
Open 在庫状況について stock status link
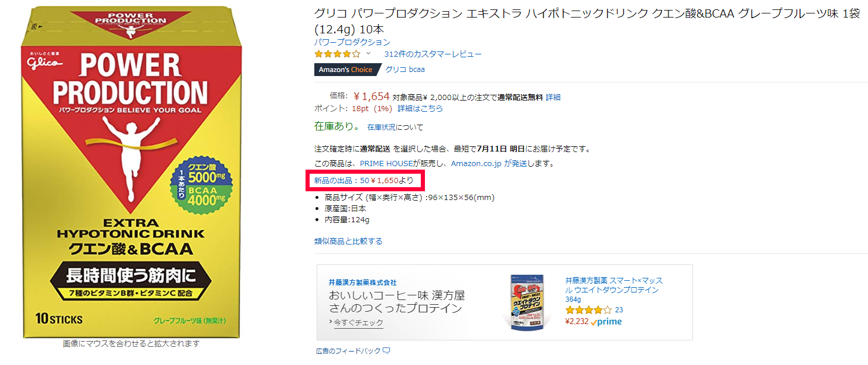coord(395,127)
